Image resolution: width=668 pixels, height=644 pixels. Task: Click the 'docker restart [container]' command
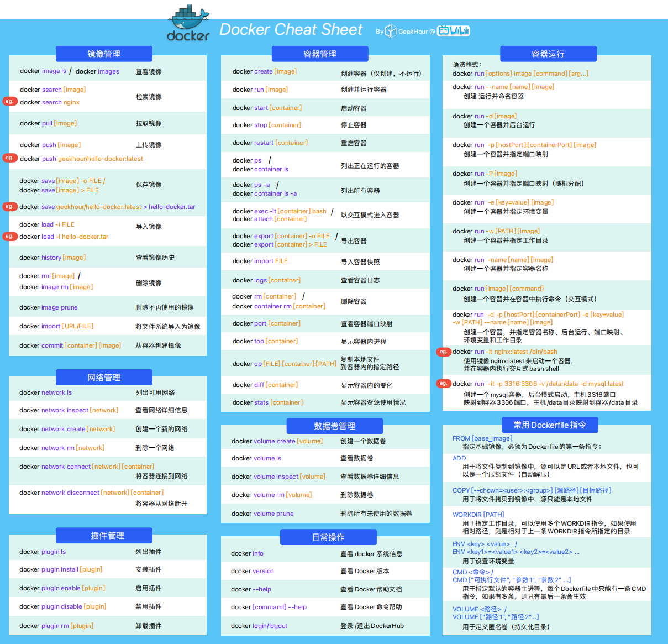270,143
